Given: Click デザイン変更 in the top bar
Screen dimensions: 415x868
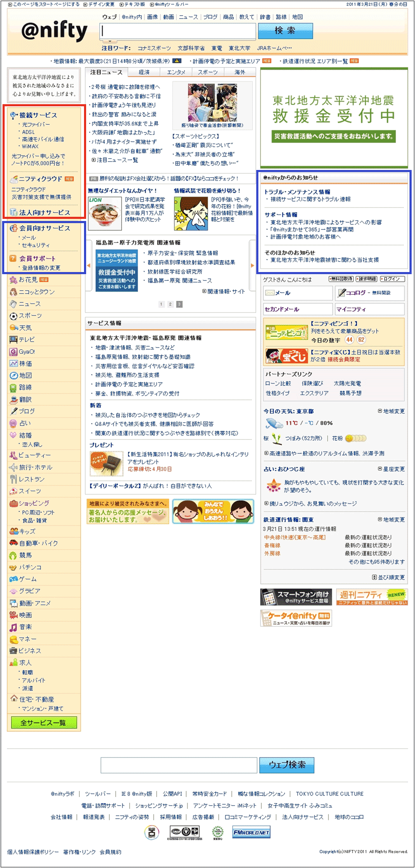Looking at the screenshot, I should tap(99, 4).
